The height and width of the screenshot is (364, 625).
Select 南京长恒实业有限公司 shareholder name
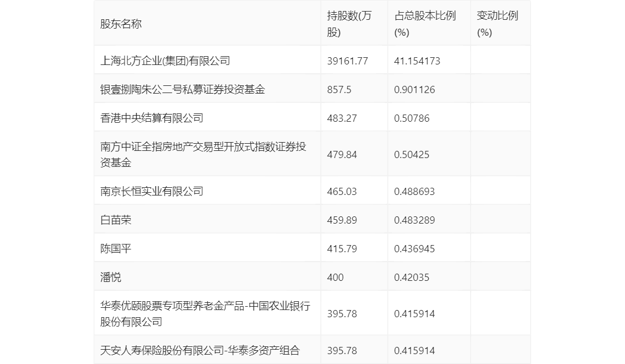(x=152, y=191)
